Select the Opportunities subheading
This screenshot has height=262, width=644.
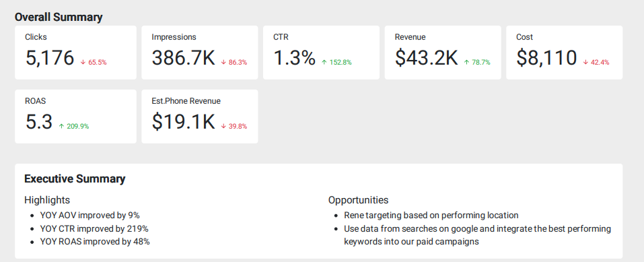tap(358, 200)
